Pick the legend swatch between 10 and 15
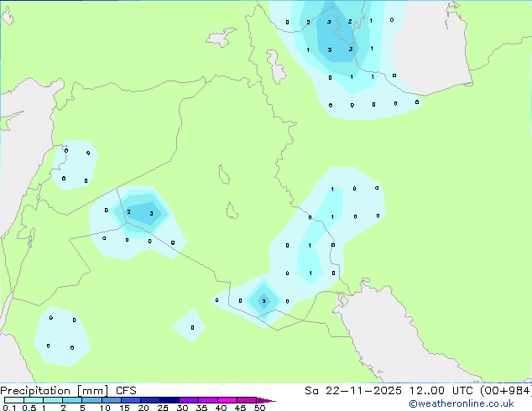 click(112, 400)
